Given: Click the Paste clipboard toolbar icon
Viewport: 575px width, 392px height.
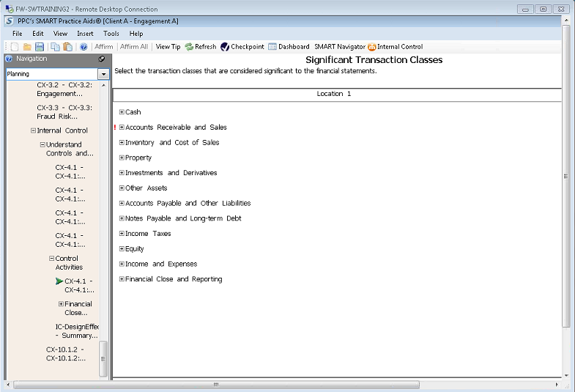Looking at the screenshot, I should click(x=67, y=47).
